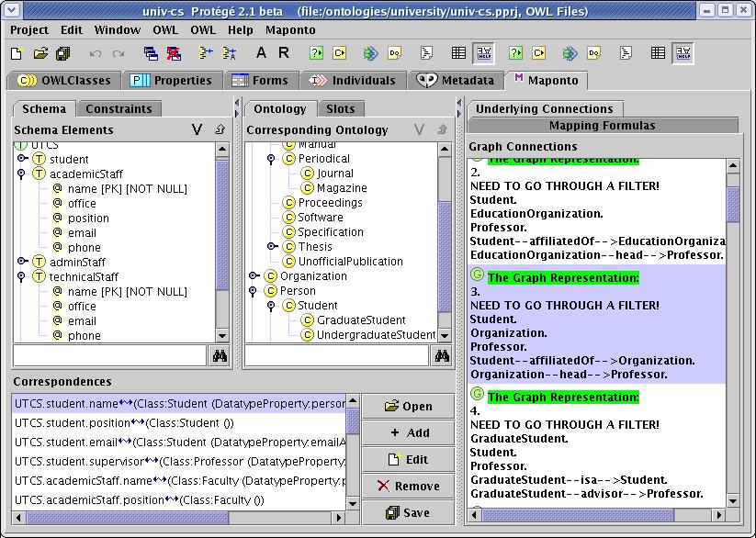Select the Proceedings class

330,203
